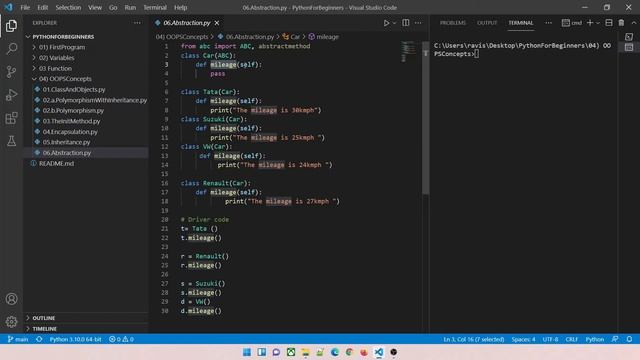Click the 04) OOPSConcepts breadcrumb
Screen dimensions: 640x360
click(182, 37)
